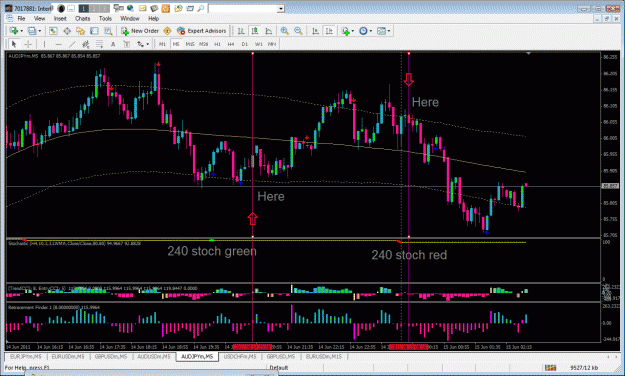Toggle the Expert Advisors button

(x=202, y=31)
